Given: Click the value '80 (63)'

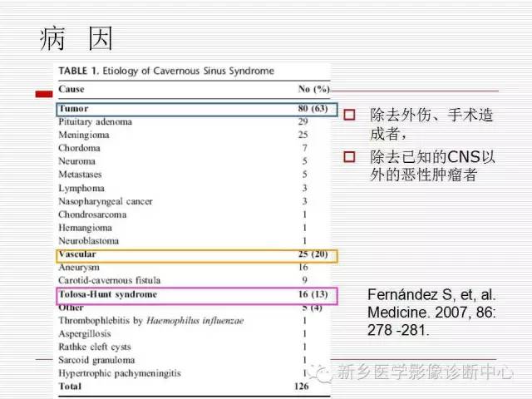Looking at the screenshot, I should click(x=313, y=109).
